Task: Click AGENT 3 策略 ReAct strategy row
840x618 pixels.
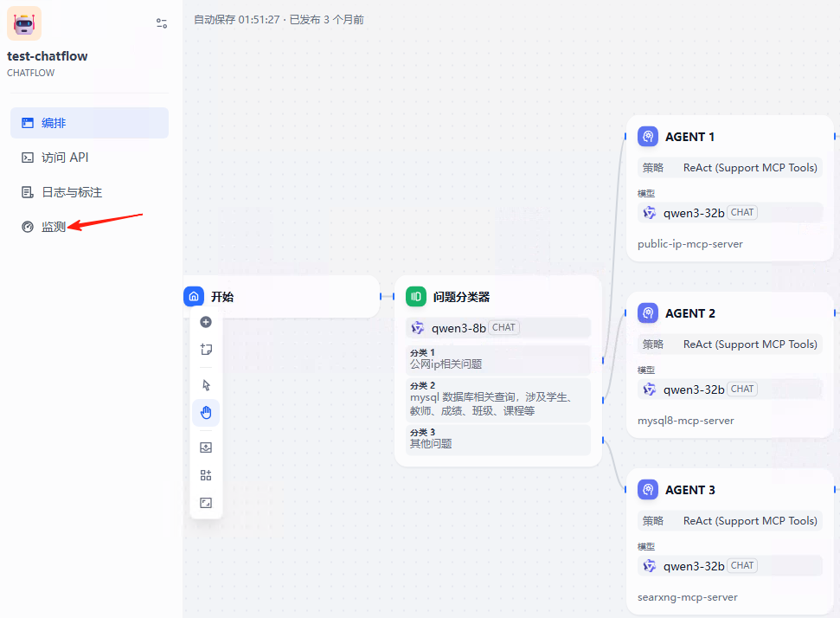Action: 729,520
